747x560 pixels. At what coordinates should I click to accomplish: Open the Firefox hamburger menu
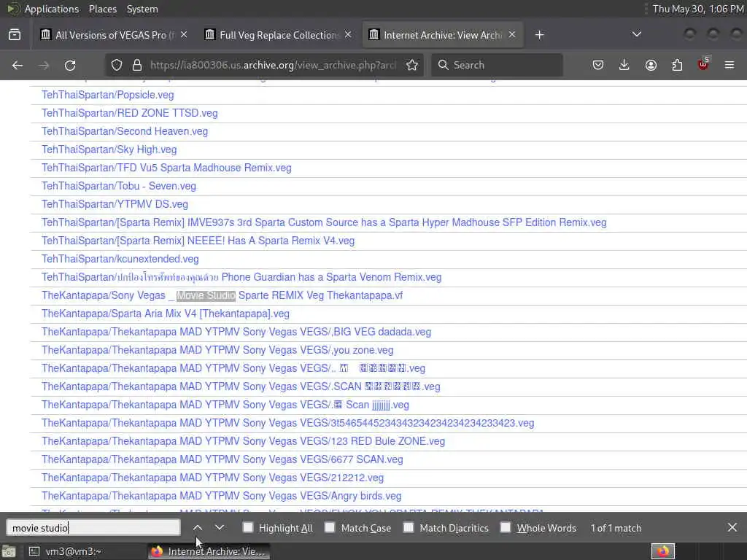[729, 65]
